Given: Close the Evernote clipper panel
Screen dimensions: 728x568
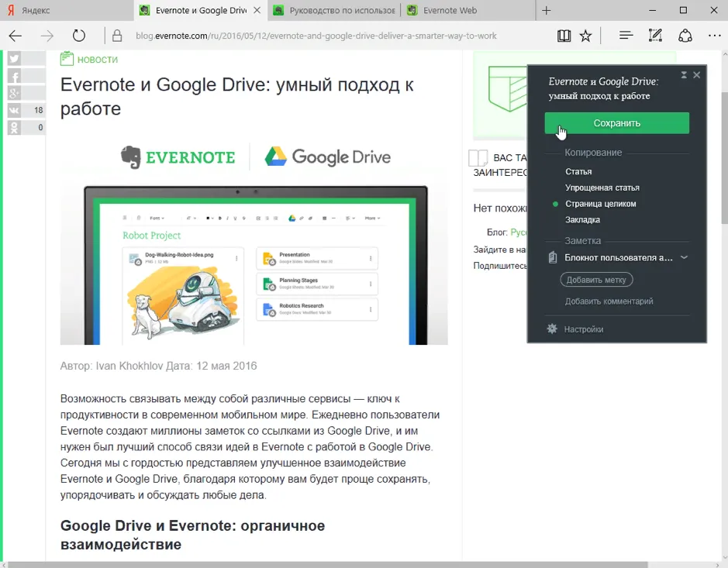Looking at the screenshot, I should (x=696, y=74).
